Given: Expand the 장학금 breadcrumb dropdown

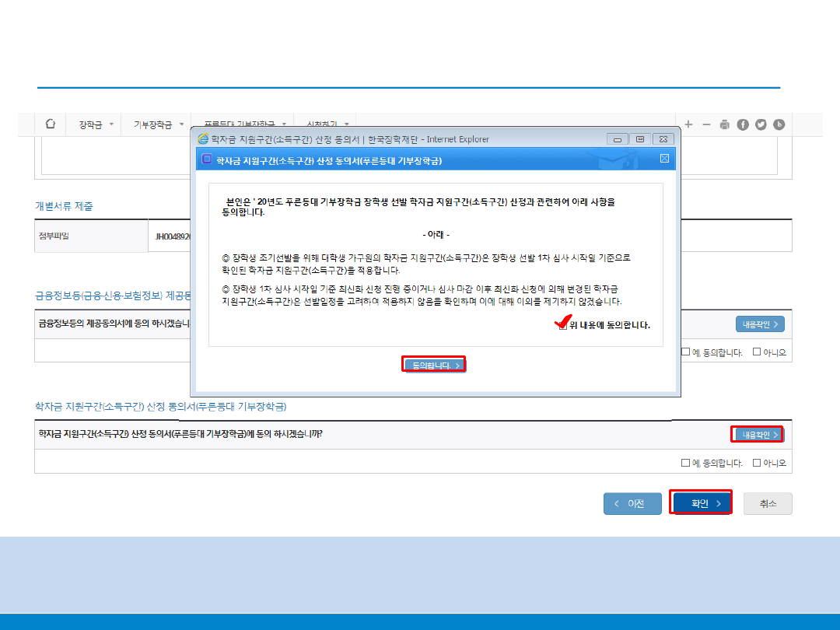Looking at the screenshot, I should [111, 124].
